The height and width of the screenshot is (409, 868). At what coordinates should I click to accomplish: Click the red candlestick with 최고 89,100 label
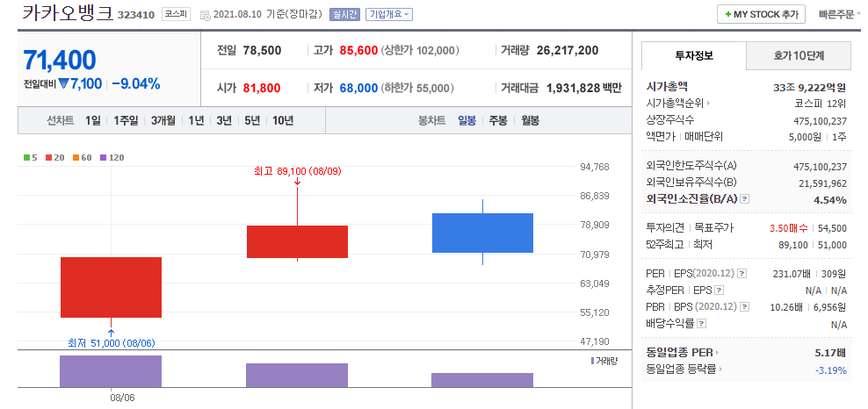tap(297, 241)
